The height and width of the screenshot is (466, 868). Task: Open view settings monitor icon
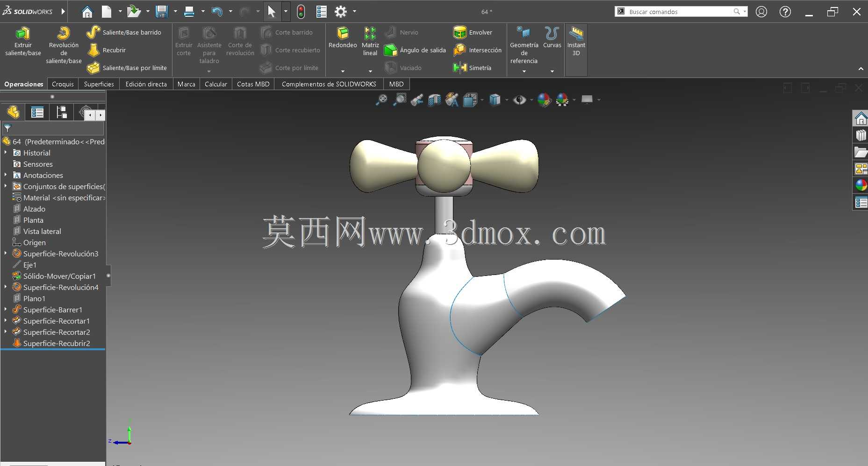point(587,99)
